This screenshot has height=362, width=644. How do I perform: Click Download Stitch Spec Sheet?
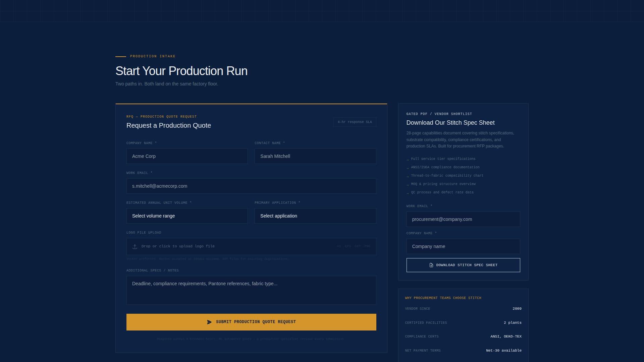click(x=463, y=265)
